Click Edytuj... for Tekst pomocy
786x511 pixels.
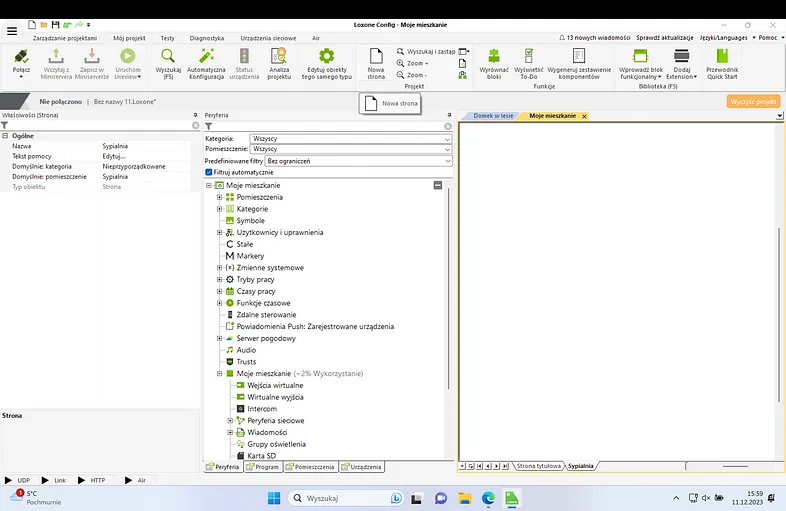[x=114, y=156]
